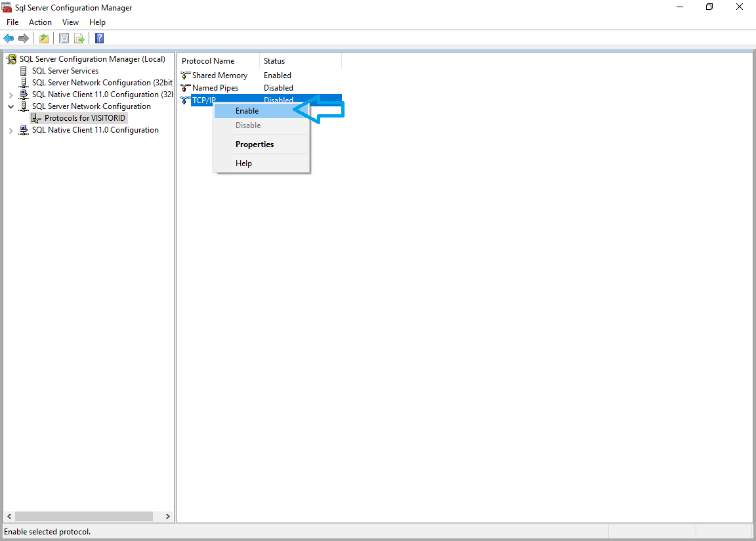Sort by the Protocol Name column header

pyautogui.click(x=208, y=61)
